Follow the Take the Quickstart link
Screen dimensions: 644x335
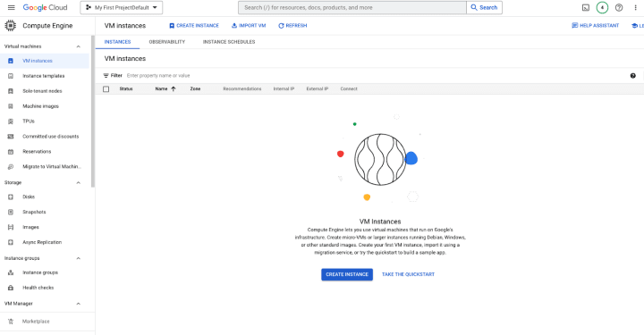408,274
